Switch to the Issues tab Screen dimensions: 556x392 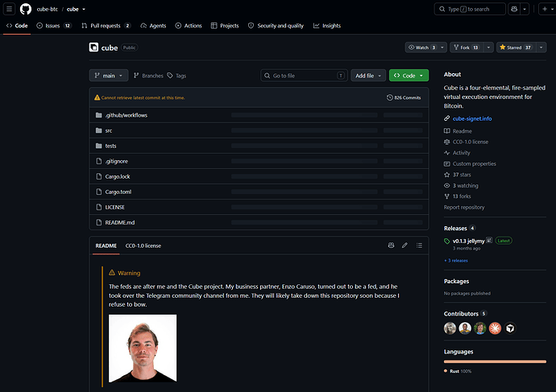54,26
